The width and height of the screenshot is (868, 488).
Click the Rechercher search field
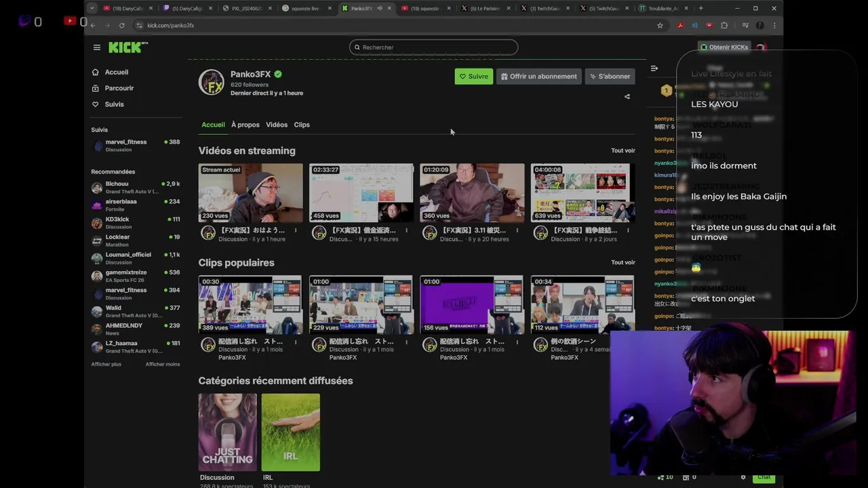click(x=433, y=47)
